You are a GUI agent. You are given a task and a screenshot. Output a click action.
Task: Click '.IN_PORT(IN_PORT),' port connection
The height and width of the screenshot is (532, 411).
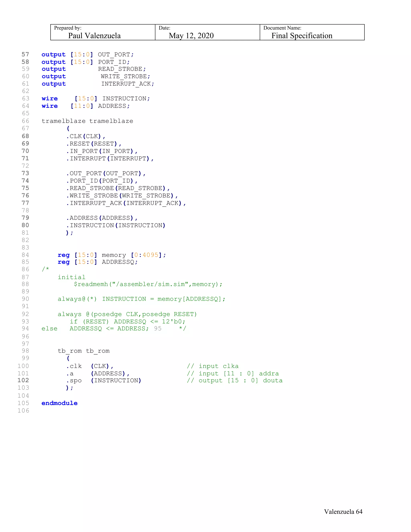102,151
